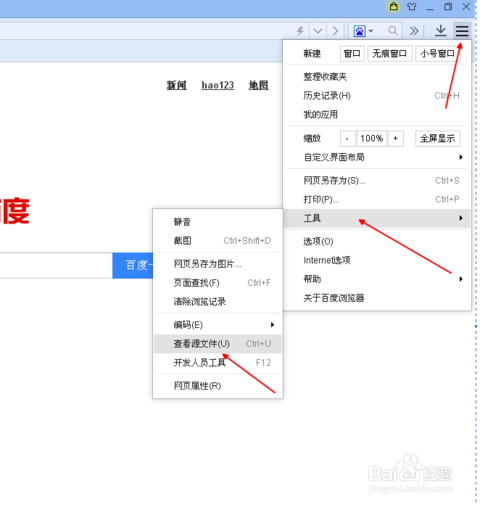Open the hamburger main menu icon
This screenshot has width=480, height=505.
click(462, 31)
